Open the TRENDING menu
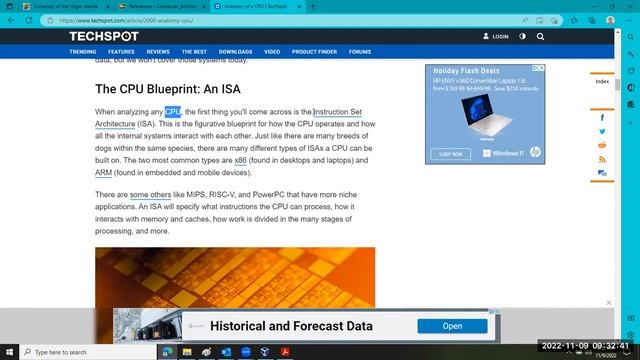This screenshot has height=360, width=640. 83,52
